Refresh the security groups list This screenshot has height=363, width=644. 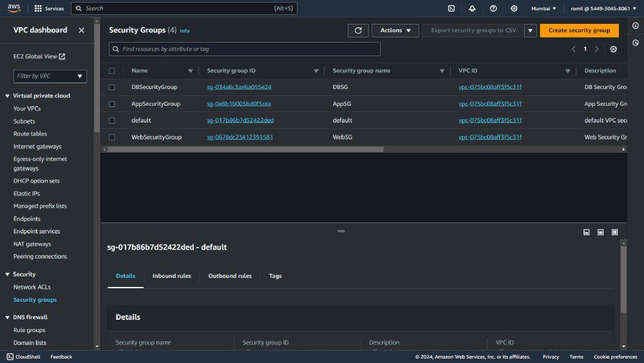358,30
